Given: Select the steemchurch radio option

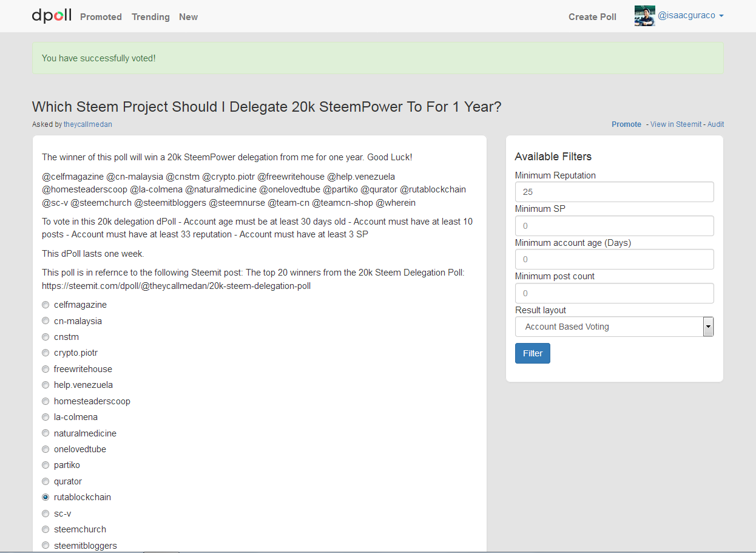Looking at the screenshot, I should coord(46,529).
